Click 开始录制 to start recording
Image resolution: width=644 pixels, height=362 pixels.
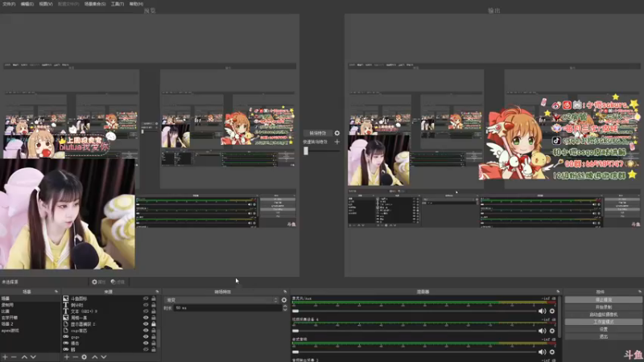coord(603,307)
